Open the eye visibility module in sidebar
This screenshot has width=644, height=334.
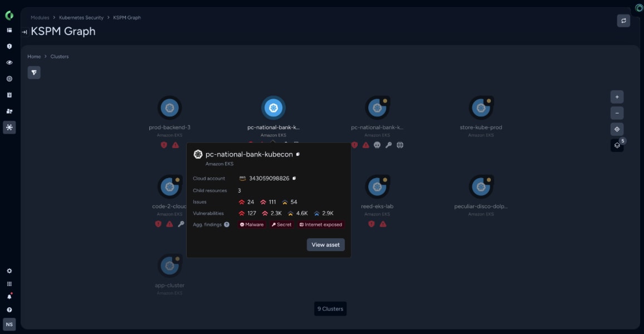[9, 62]
